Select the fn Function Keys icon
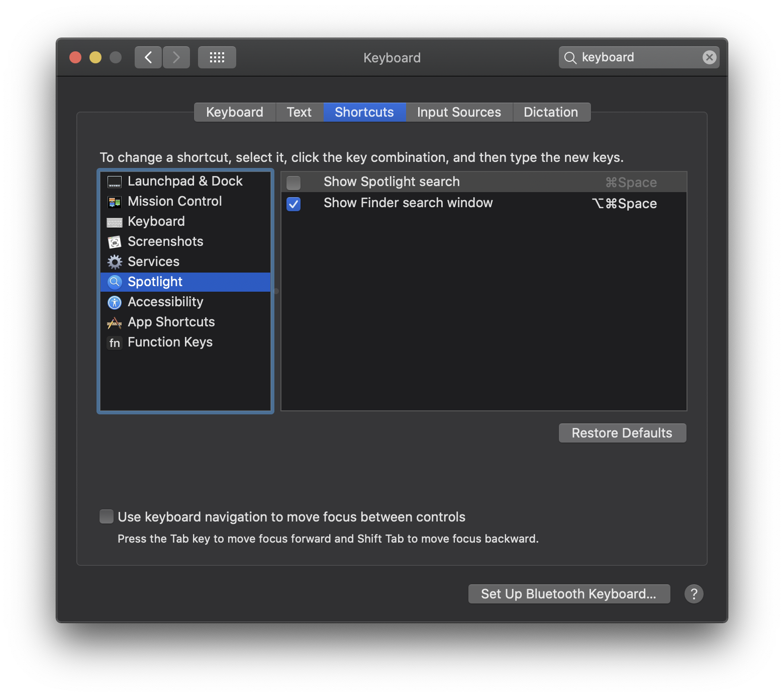784x697 pixels. click(x=115, y=342)
